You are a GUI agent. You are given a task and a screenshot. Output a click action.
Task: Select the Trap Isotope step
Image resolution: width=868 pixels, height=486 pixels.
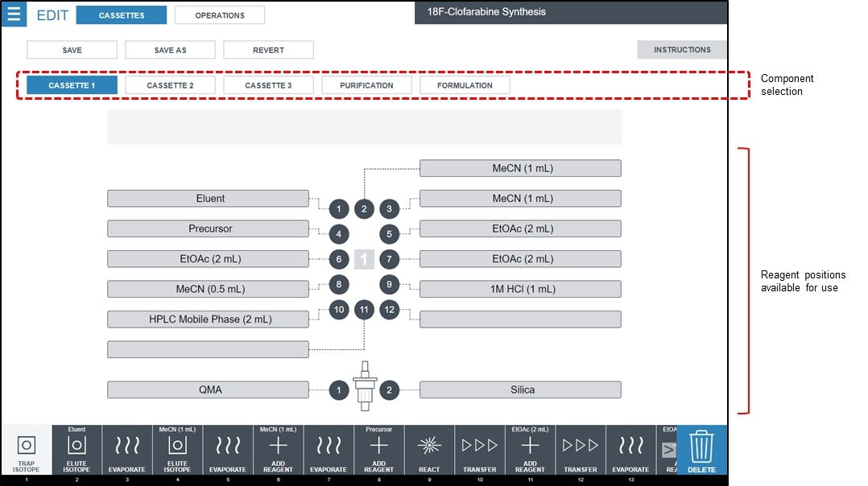(x=26, y=451)
